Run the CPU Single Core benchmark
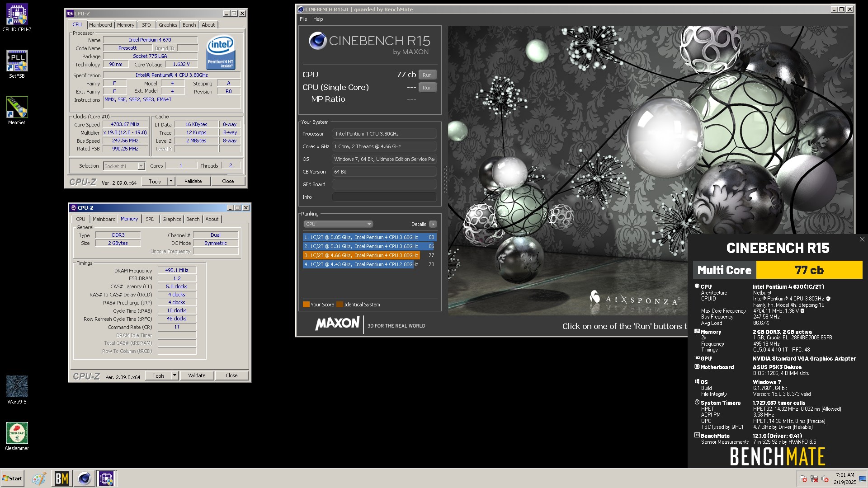This screenshot has width=868, height=488. tap(427, 88)
